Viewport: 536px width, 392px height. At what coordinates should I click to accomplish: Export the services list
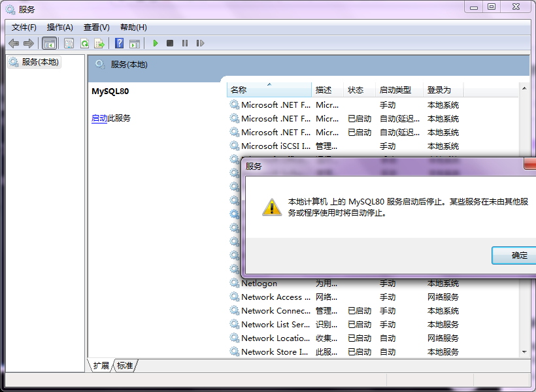click(x=99, y=43)
